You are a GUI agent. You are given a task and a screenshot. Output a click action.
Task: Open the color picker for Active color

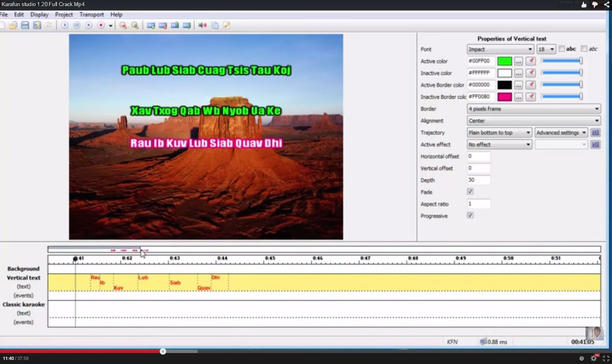[518, 61]
